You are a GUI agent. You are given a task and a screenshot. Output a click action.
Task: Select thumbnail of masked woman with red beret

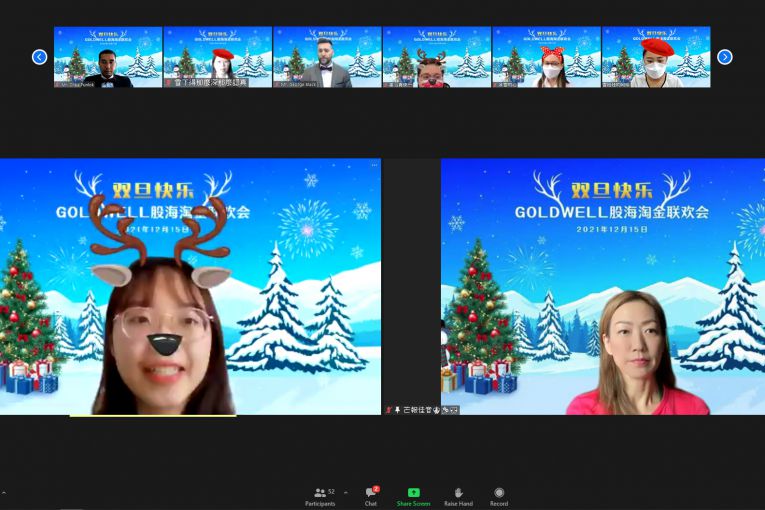[x=656, y=57]
